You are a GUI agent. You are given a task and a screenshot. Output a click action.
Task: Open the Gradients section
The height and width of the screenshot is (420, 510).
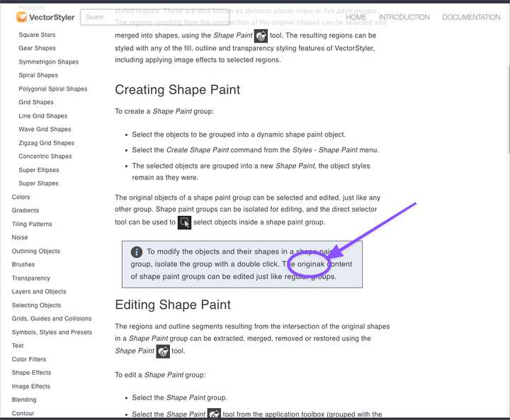[x=26, y=210]
